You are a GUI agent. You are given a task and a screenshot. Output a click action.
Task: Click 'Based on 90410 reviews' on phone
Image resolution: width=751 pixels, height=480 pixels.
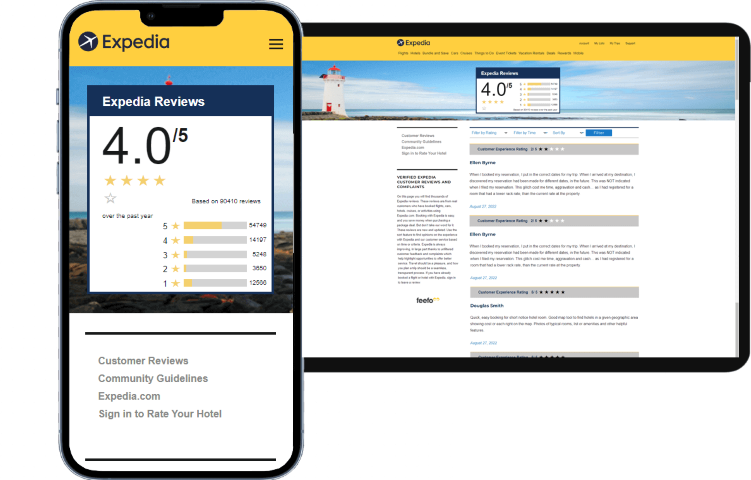point(226,201)
